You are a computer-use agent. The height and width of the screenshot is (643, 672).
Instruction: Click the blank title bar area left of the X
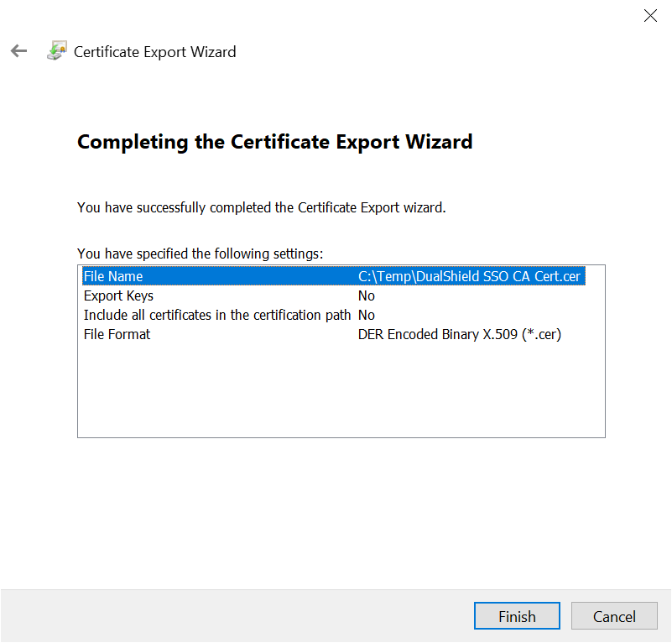point(336,16)
